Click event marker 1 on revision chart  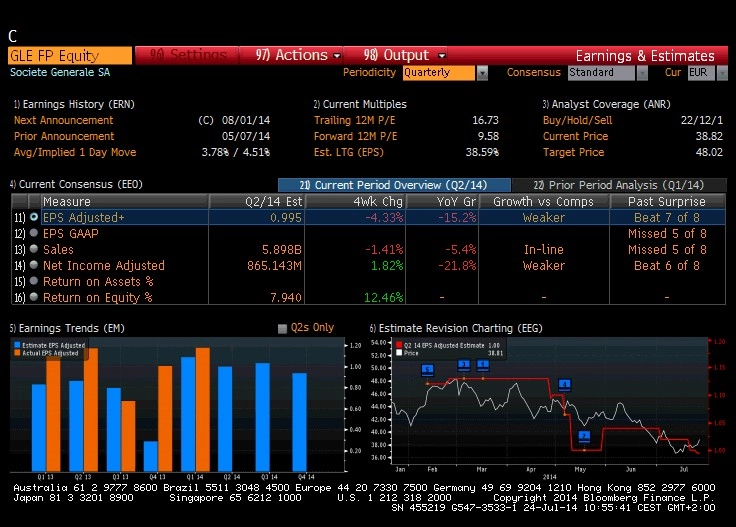(483, 365)
